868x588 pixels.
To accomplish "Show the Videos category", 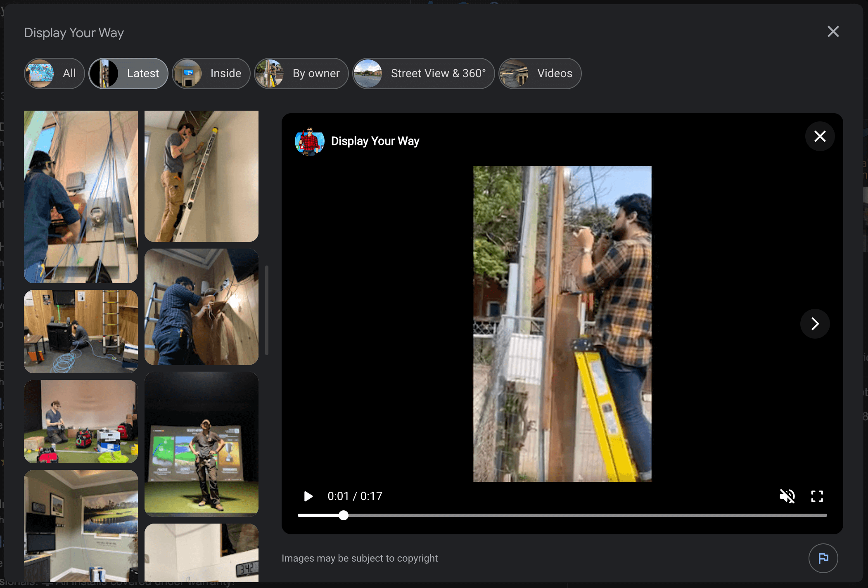I will 540,73.
